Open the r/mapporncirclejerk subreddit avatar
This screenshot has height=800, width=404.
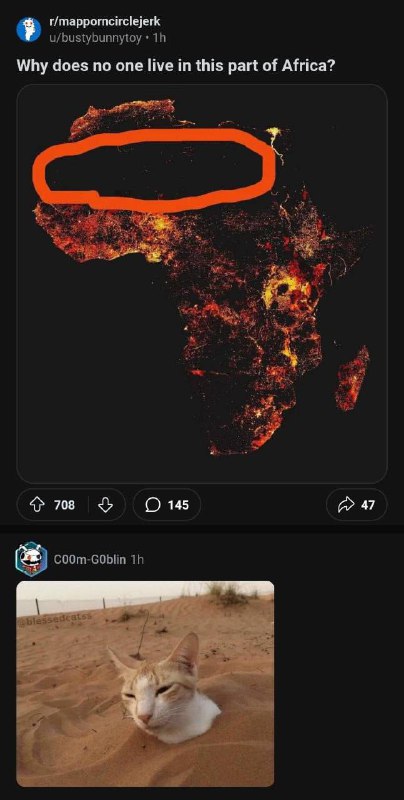coord(29,29)
